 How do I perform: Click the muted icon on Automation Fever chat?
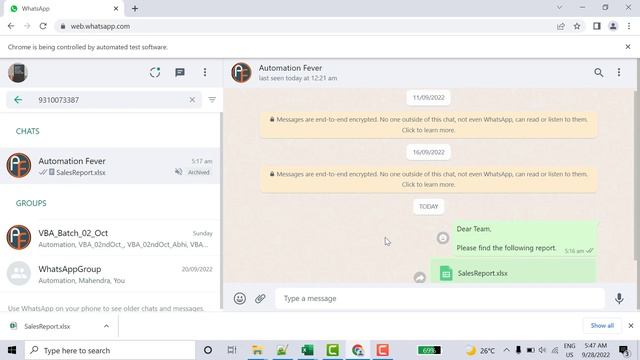coord(178,172)
